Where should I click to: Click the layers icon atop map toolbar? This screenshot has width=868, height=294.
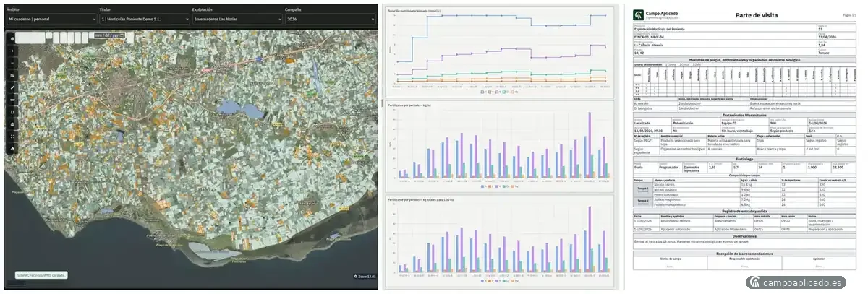[12, 38]
